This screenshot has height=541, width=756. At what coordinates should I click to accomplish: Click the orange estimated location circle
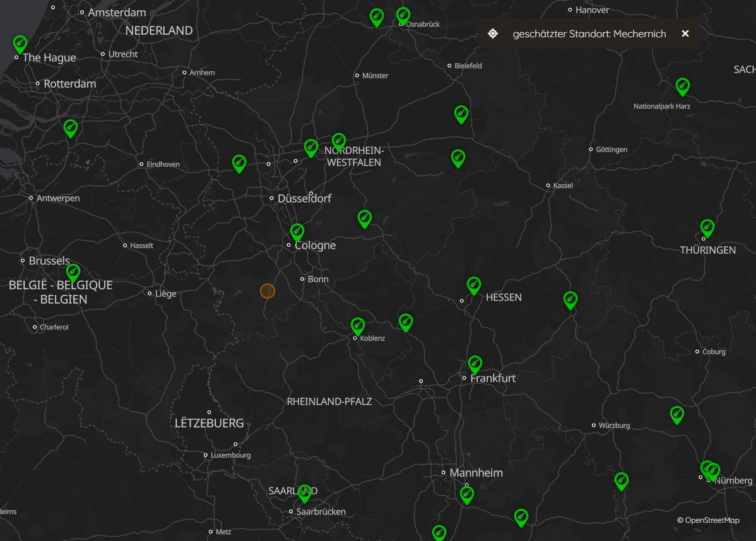(x=268, y=291)
